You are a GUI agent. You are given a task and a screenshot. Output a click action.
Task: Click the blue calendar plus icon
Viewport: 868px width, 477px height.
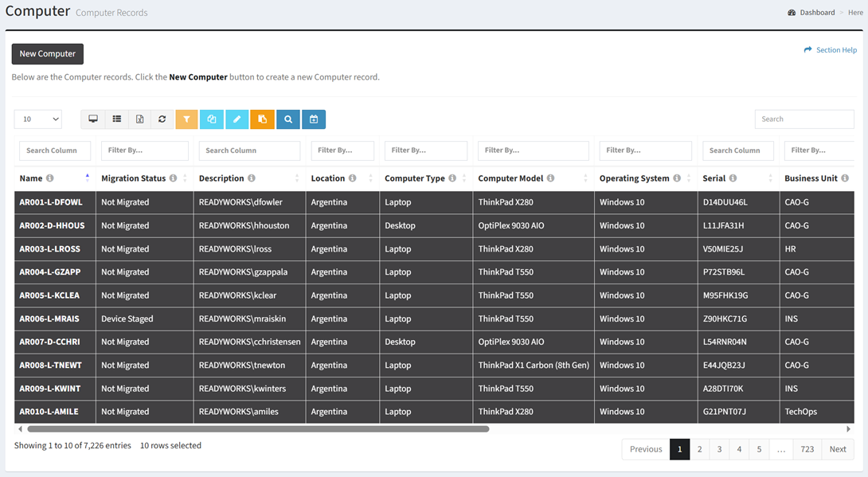click(x=314, y=119)
